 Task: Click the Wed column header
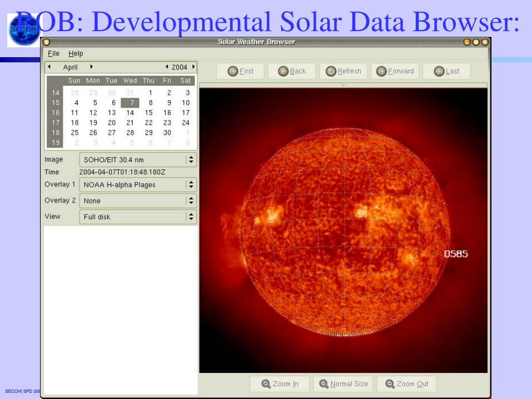tap(130, 81)
